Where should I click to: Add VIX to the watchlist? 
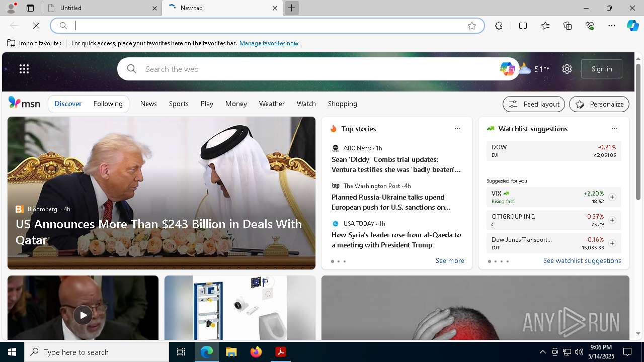pos(612,197)
